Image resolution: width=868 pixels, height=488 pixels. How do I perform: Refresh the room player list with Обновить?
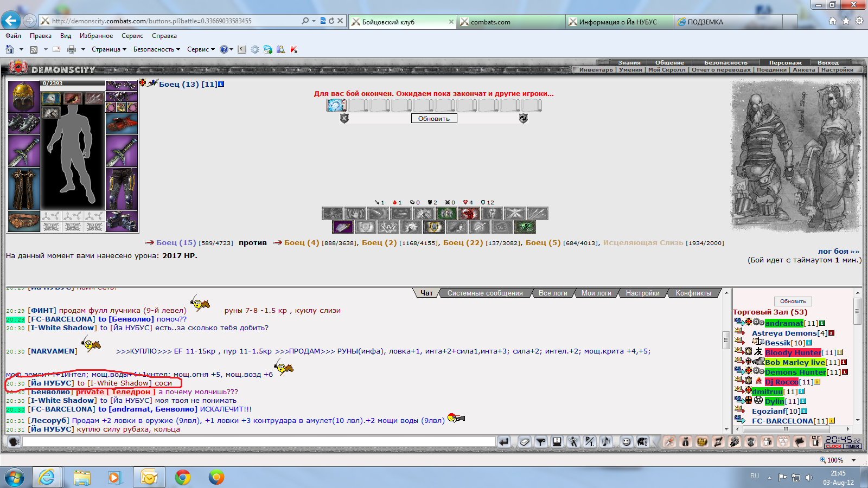tap(793, 301)
